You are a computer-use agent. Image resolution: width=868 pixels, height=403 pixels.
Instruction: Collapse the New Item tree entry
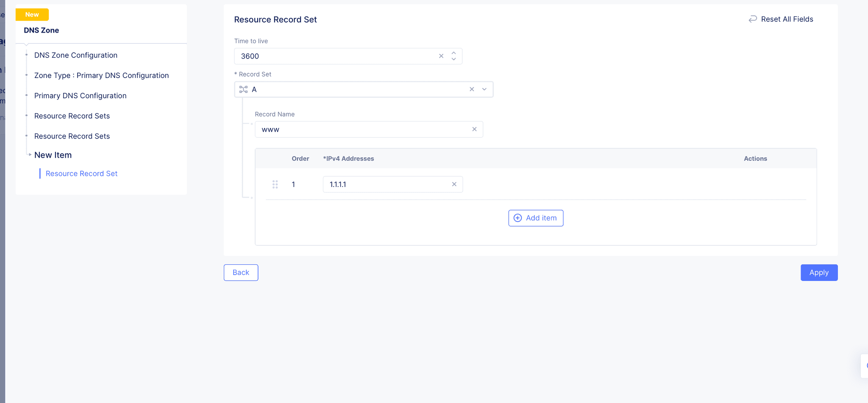(x=30, y=155)
